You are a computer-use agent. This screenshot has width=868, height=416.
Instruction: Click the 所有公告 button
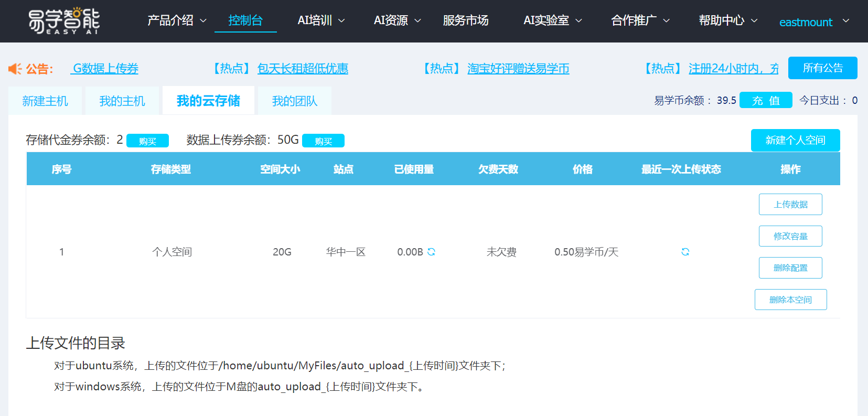pyautogui.click(x=822, y=68)
